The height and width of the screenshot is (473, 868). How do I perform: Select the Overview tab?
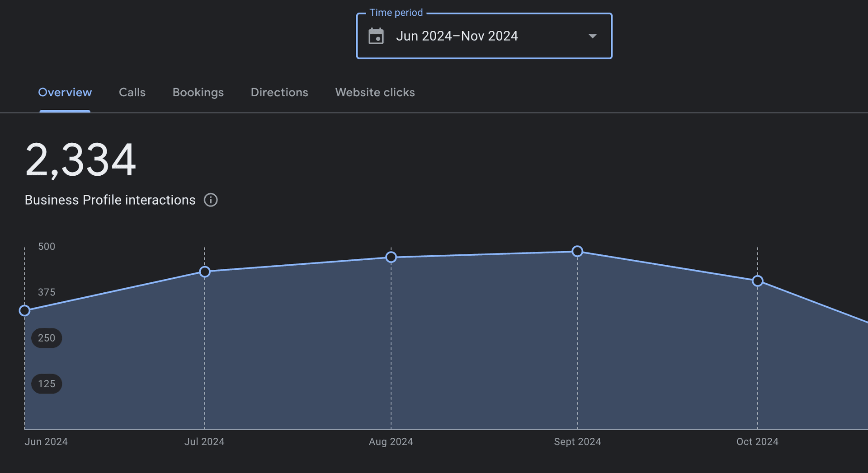tap(65, 92)
